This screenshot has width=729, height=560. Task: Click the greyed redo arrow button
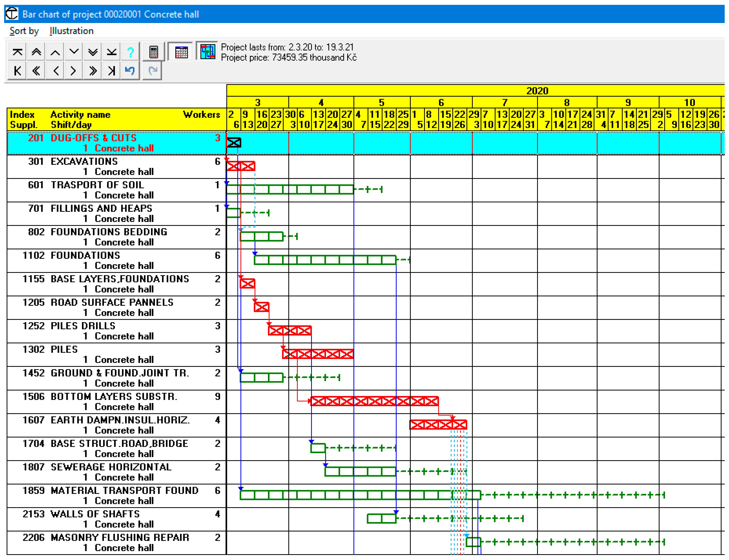[x=152, y=71]
